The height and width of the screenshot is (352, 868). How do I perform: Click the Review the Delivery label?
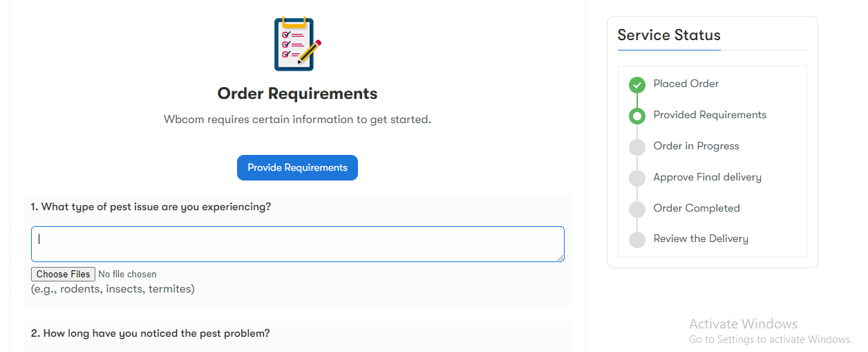click(701, 239)
